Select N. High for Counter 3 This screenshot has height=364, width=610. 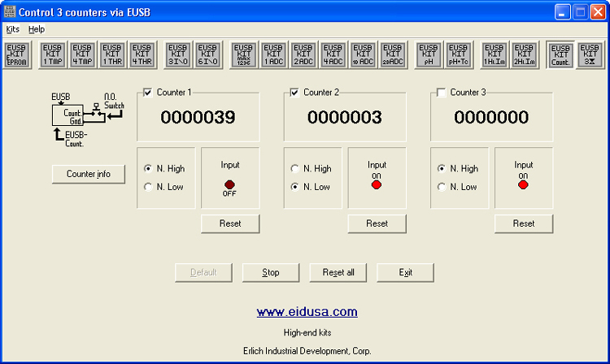457,169
